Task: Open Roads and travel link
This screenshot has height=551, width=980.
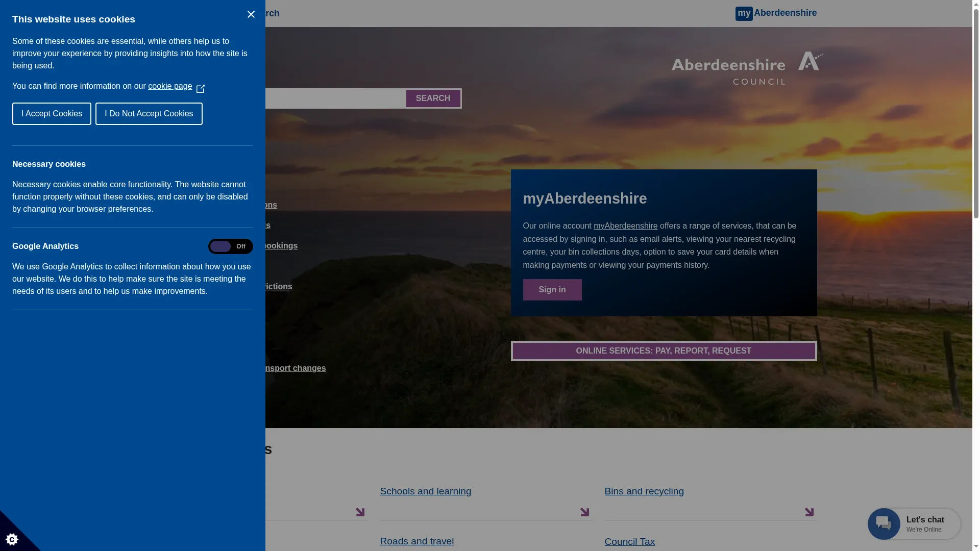Action: click(416, 541)
